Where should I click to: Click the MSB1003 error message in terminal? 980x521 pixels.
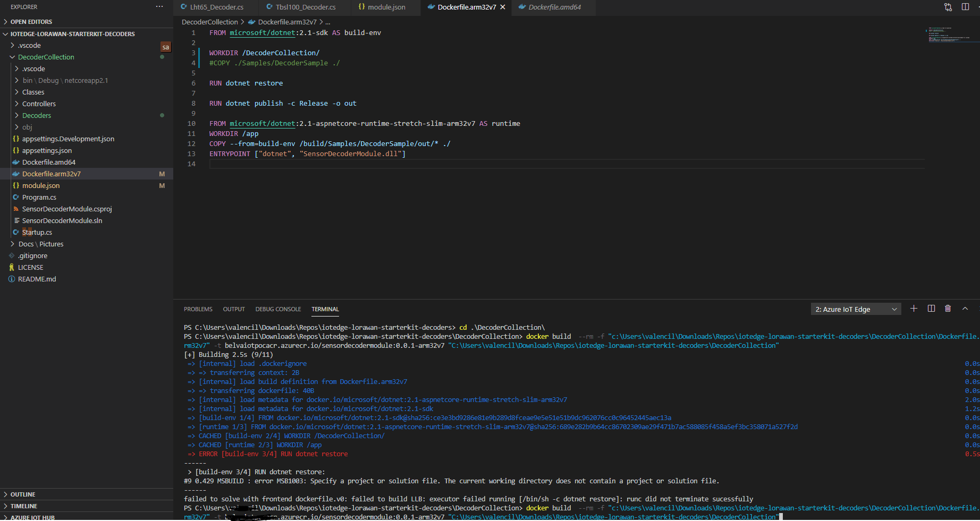[451, 481]
